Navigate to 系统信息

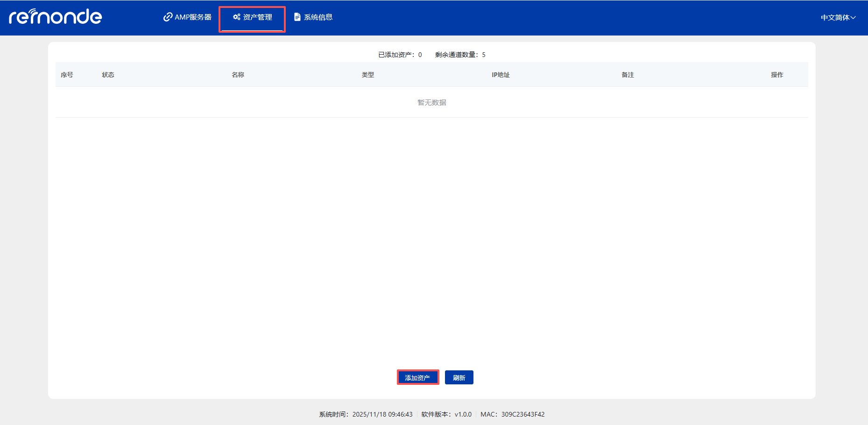pyautogui.click(x=318, y=17)
